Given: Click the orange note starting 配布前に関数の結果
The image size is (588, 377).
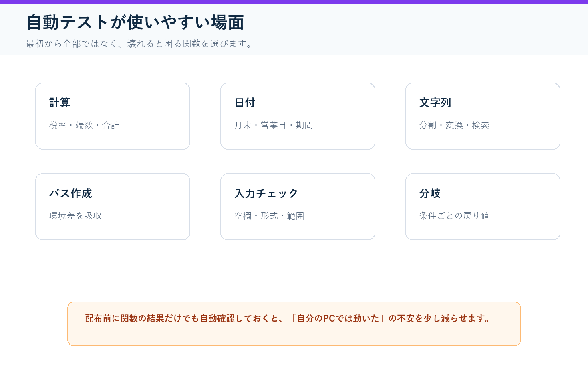Looking at the screenshot, I should pyautogui.click(x=294, y=324).
